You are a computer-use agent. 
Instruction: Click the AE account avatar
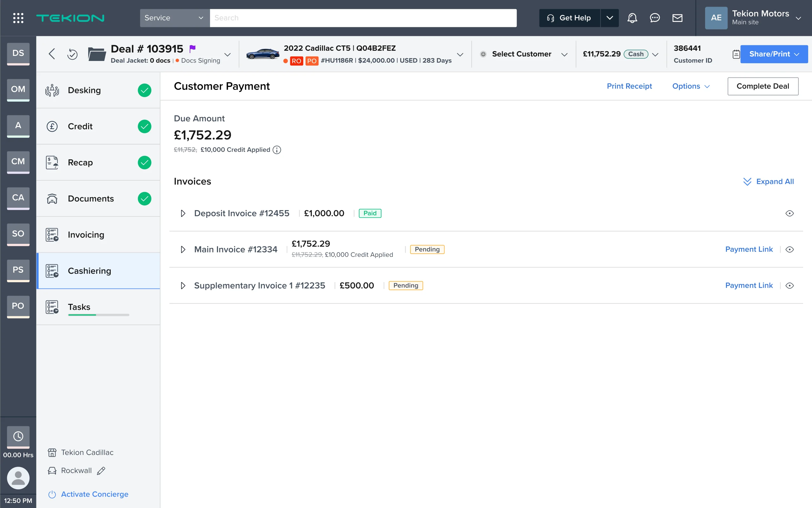716,18
